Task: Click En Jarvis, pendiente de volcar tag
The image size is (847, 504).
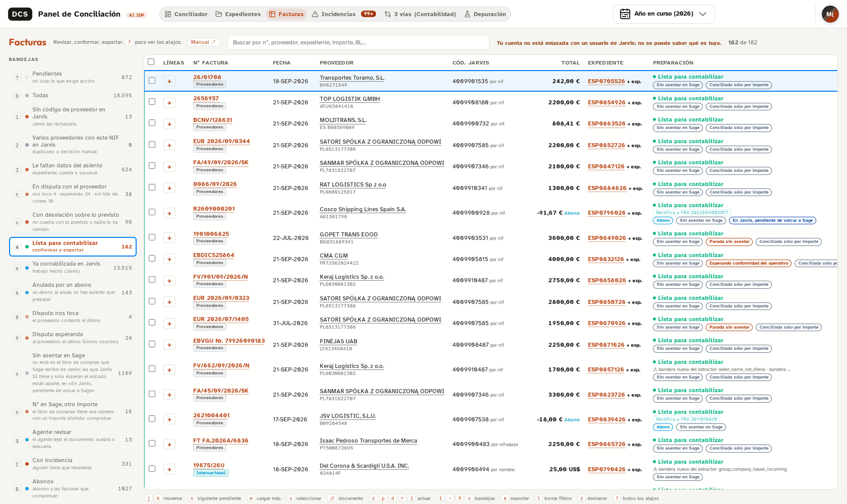Action: [x=772, y=220]
